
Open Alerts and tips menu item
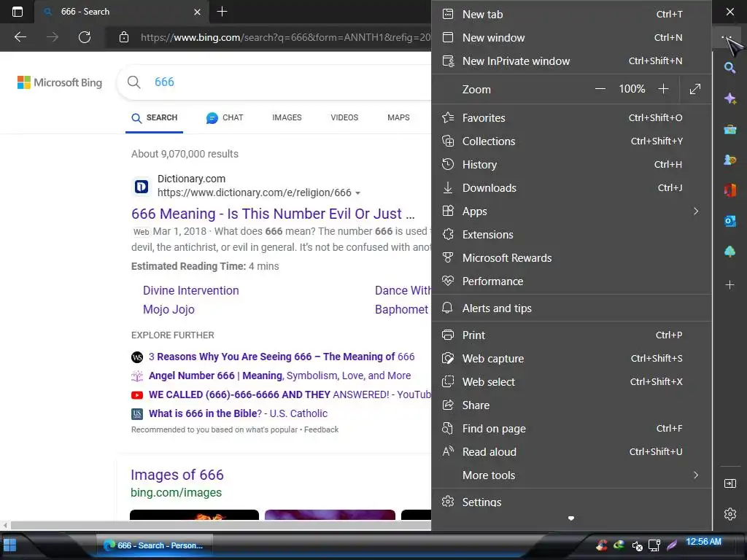coord(571,308)
